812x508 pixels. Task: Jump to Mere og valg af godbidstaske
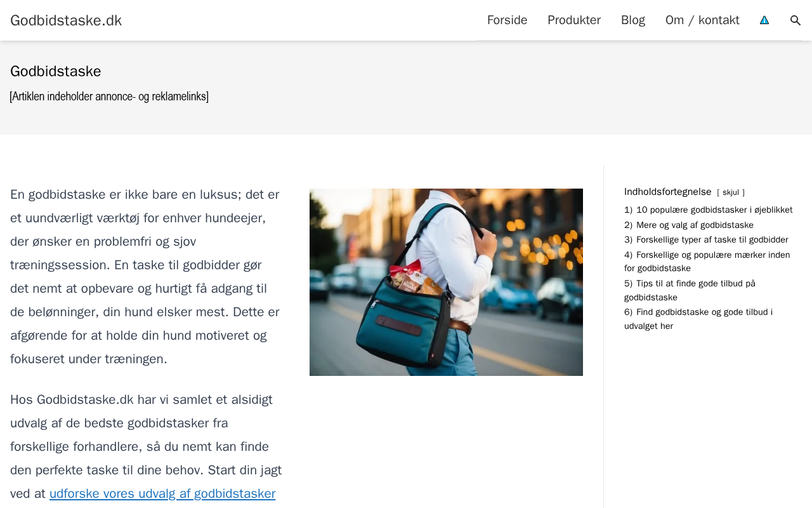pyautogui.click(x=689, y=225)
